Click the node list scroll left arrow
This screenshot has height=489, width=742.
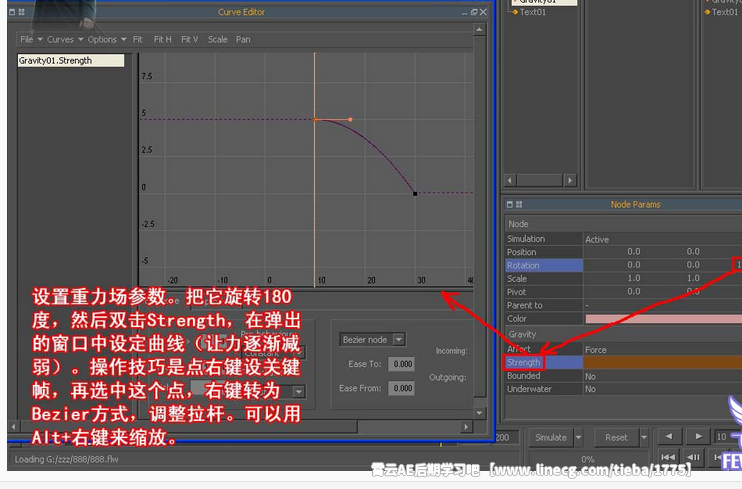(x=510, y=180)
